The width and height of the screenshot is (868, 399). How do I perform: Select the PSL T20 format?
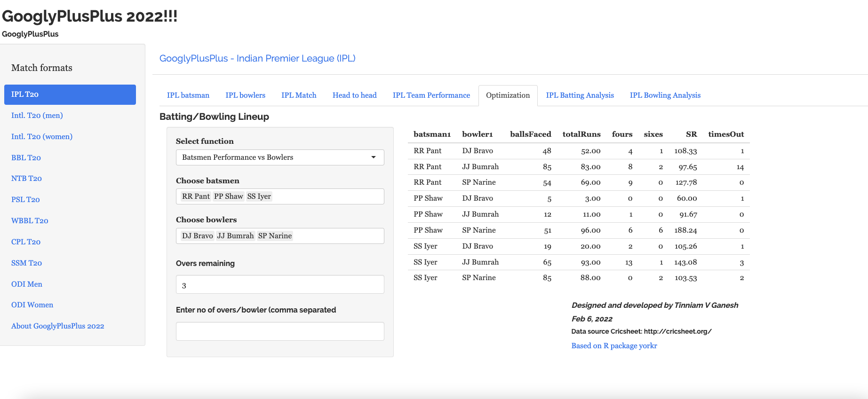(x=25, y=200)
